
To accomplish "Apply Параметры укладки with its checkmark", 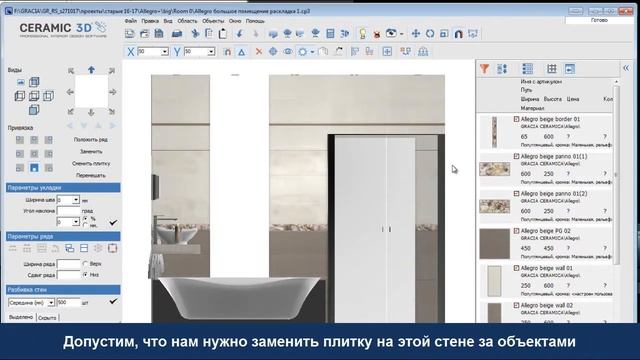I will 113,222.
